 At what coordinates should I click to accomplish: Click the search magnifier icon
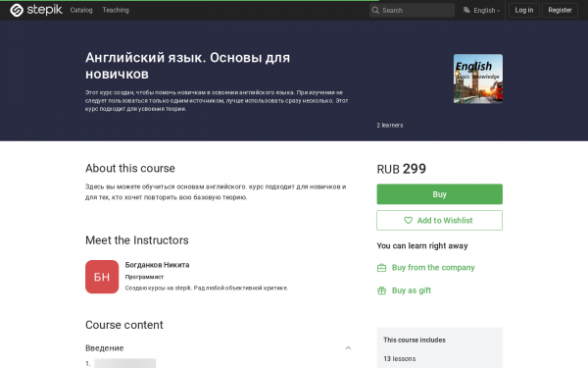coord(375,10)
